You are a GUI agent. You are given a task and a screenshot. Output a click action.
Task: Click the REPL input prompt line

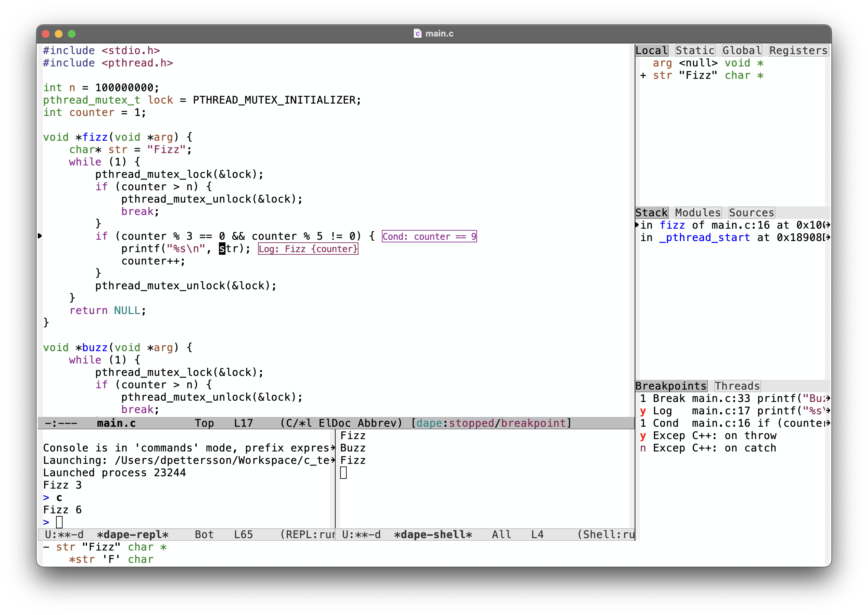tap(59, 522)
